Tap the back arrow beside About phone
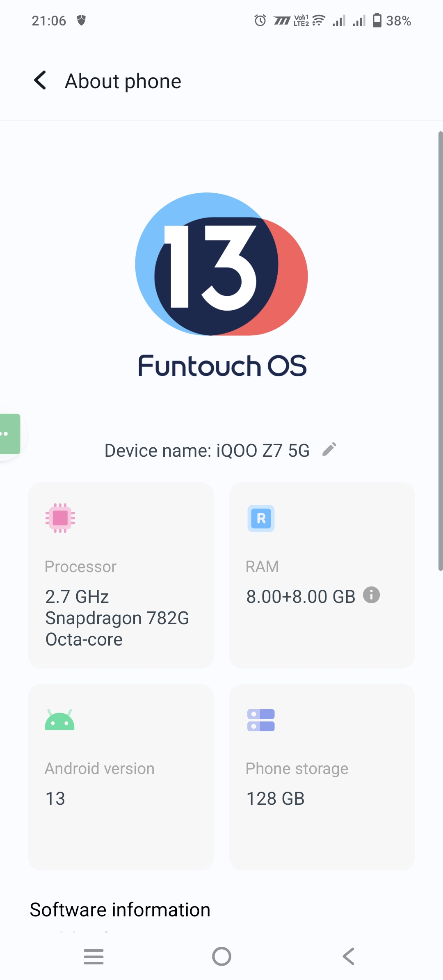Viewport: 443px width, 980px height. [x=40, y=80]
